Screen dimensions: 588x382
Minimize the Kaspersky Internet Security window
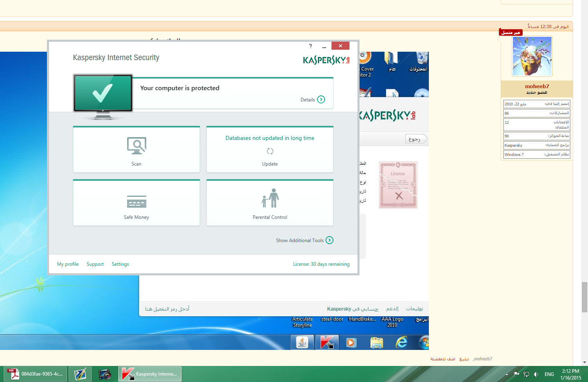[x=324, y=46]
